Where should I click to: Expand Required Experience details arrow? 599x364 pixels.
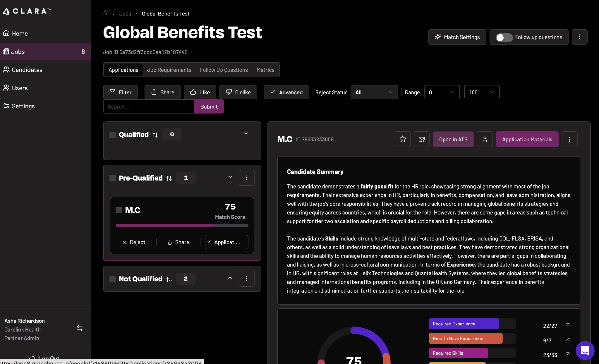568,325
